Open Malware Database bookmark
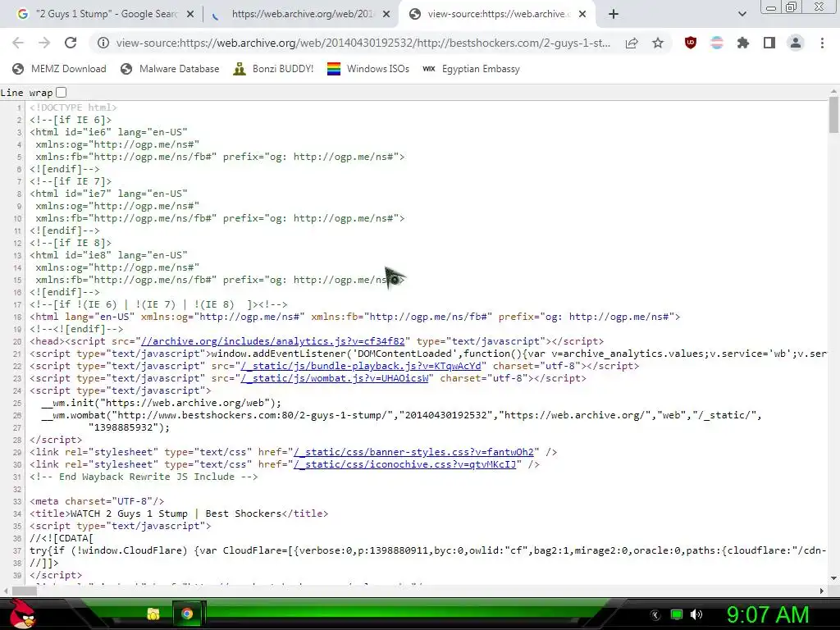This screenshot has width=840, height=630. pyautogui.click(x=170, y=69)
